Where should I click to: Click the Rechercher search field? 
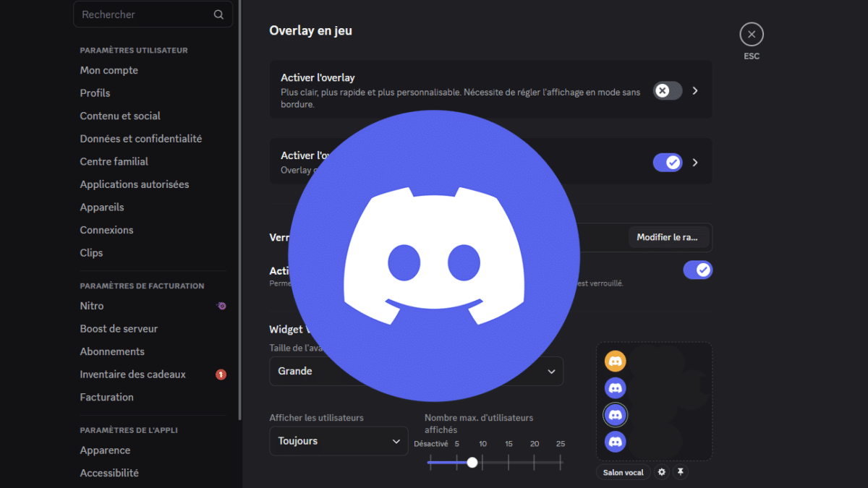pos(153,14)
